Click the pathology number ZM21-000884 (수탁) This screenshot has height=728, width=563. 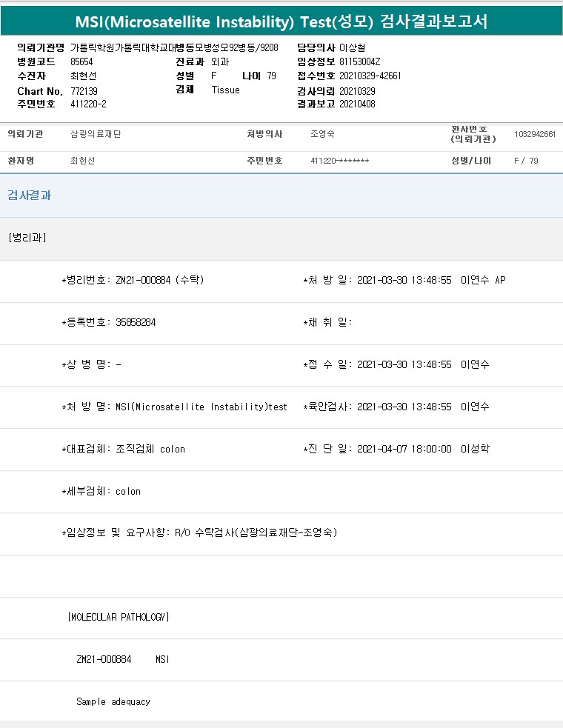[159, 281]
